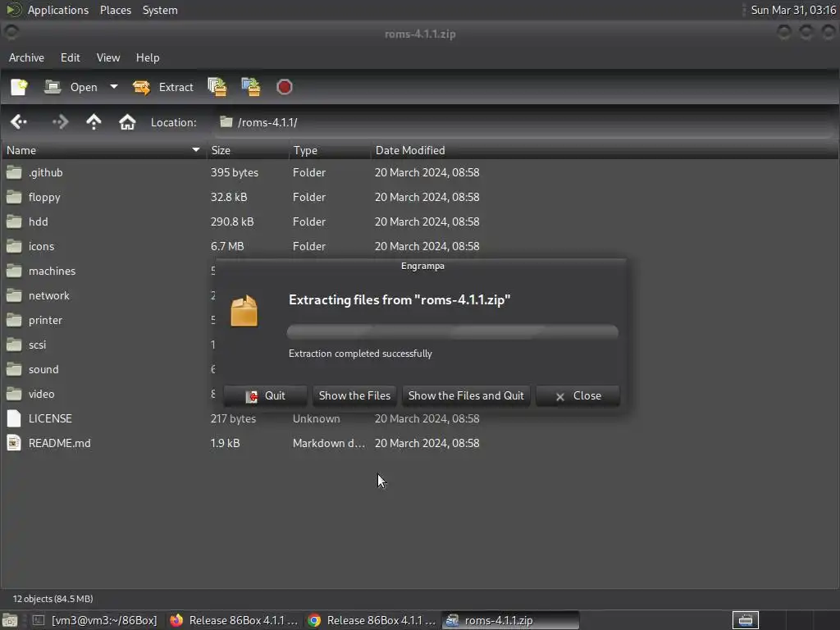Open the Edit menu

pos(71,57)
